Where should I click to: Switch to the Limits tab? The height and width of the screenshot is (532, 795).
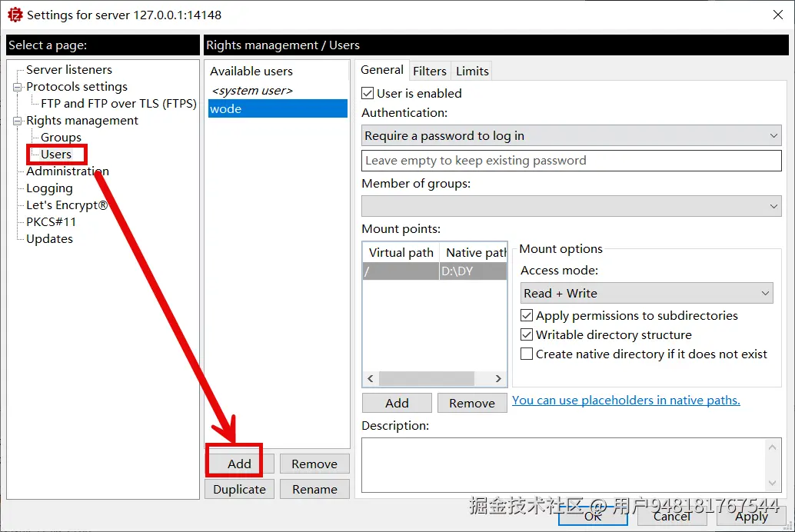[472, 71]
